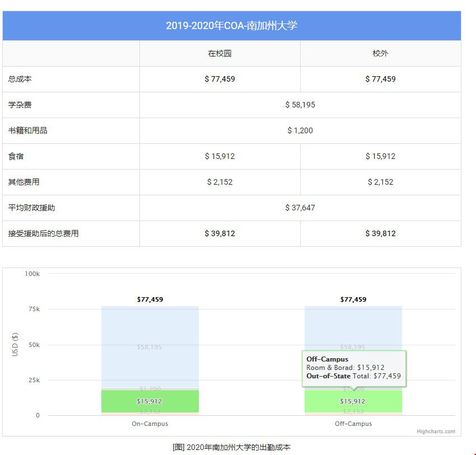476x455 pixels.
Task: Click the $1,200 书籍和用品 cell
Action: click(x=300, y=130)
